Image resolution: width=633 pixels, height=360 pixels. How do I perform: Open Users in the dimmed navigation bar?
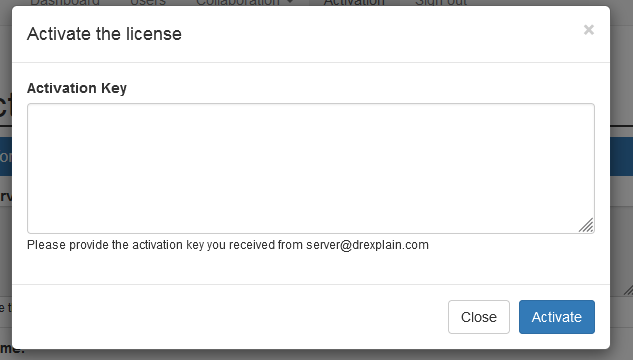[148, 3]
